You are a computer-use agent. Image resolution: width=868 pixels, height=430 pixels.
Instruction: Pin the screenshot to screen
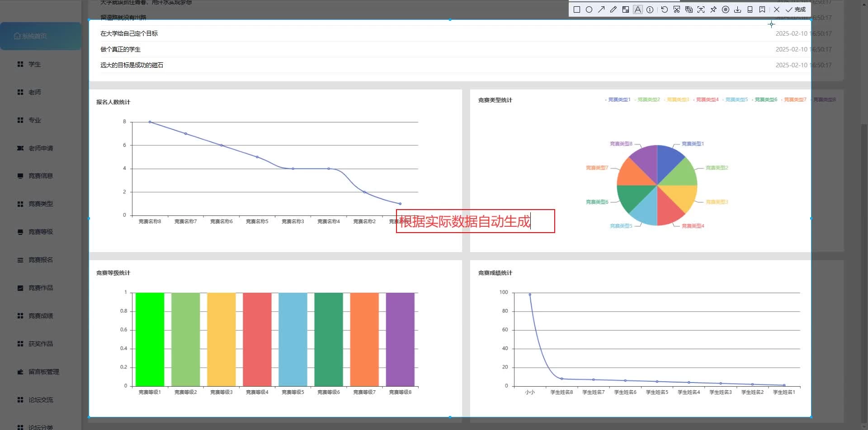[713, 9]
